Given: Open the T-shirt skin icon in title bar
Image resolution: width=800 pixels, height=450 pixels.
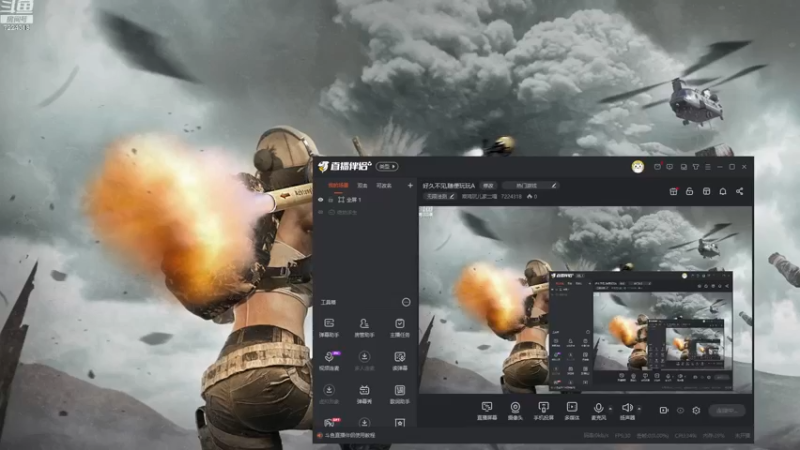Looking at the screenshot, I should tap(695, 167).
